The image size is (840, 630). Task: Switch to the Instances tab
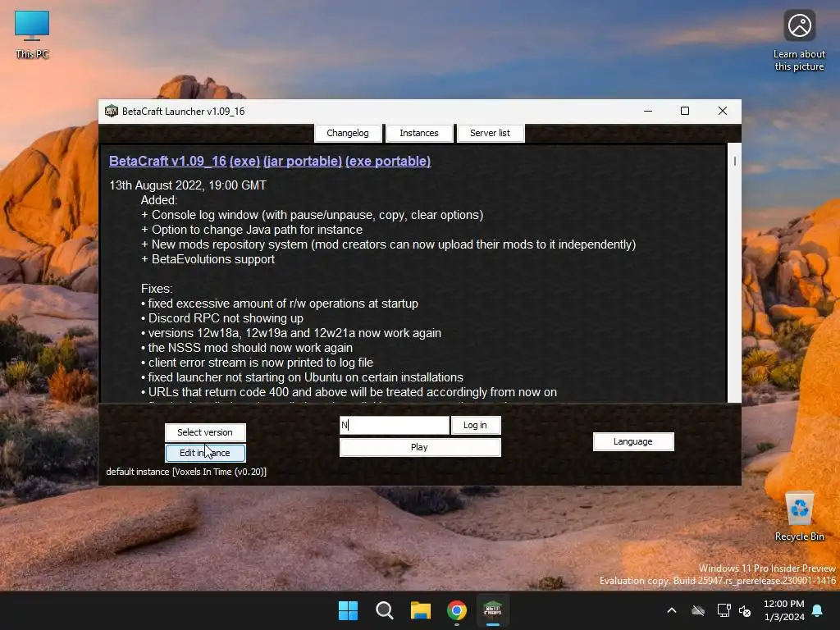[x=419, y=133]
